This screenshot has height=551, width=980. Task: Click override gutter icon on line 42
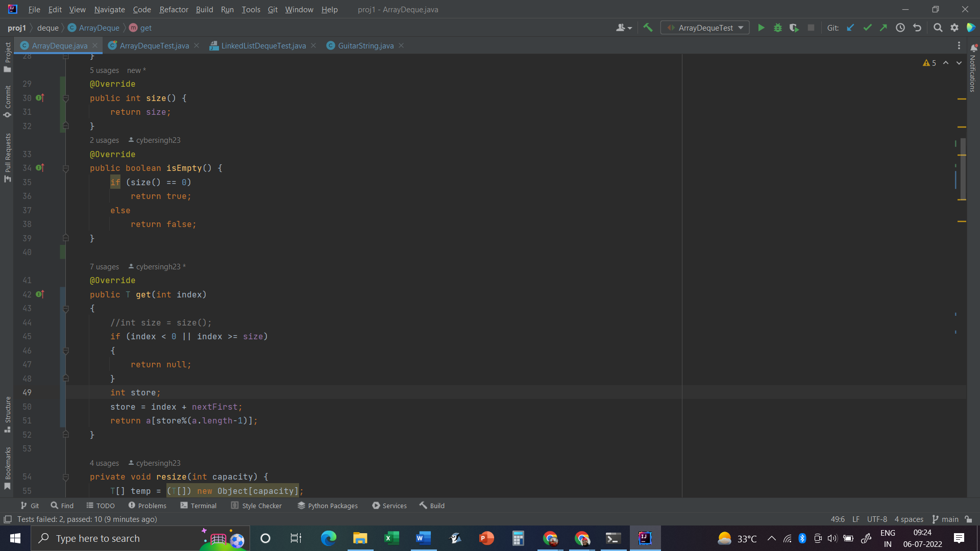point(40,294)
